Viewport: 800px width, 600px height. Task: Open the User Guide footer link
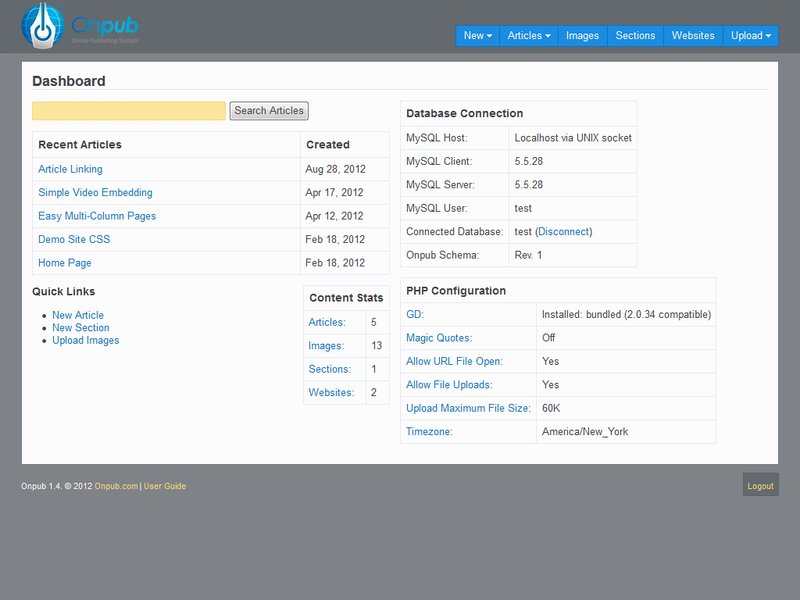[x=165, y=486]
